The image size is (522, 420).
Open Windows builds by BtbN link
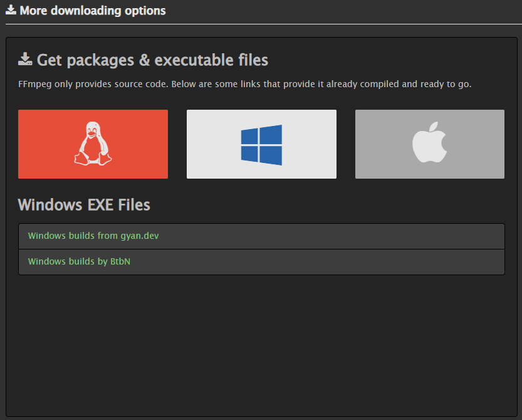tap(79, 261)
